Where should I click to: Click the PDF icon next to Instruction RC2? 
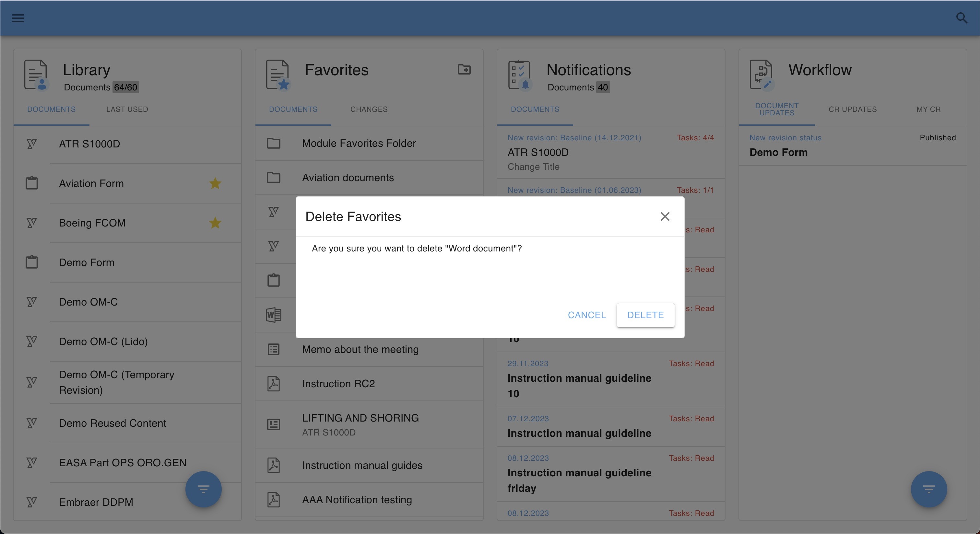[x=273, y=384]
